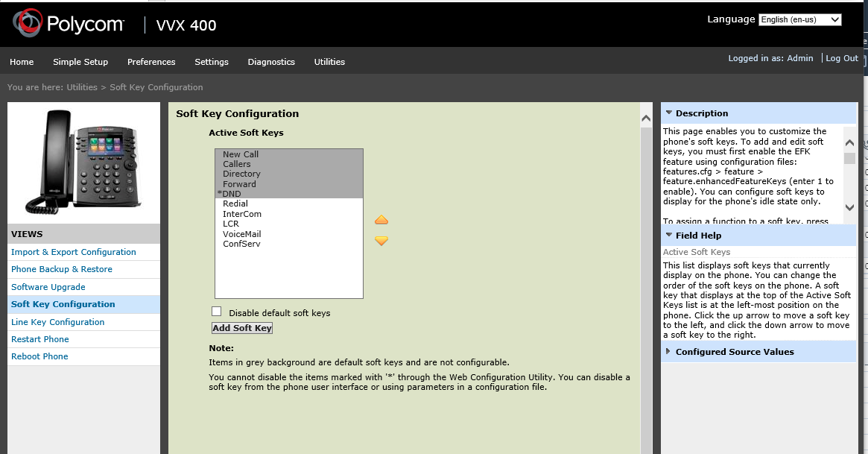Click the orange move-up arrow
Viewport: 868px width, 454px height.
(381, 220)
